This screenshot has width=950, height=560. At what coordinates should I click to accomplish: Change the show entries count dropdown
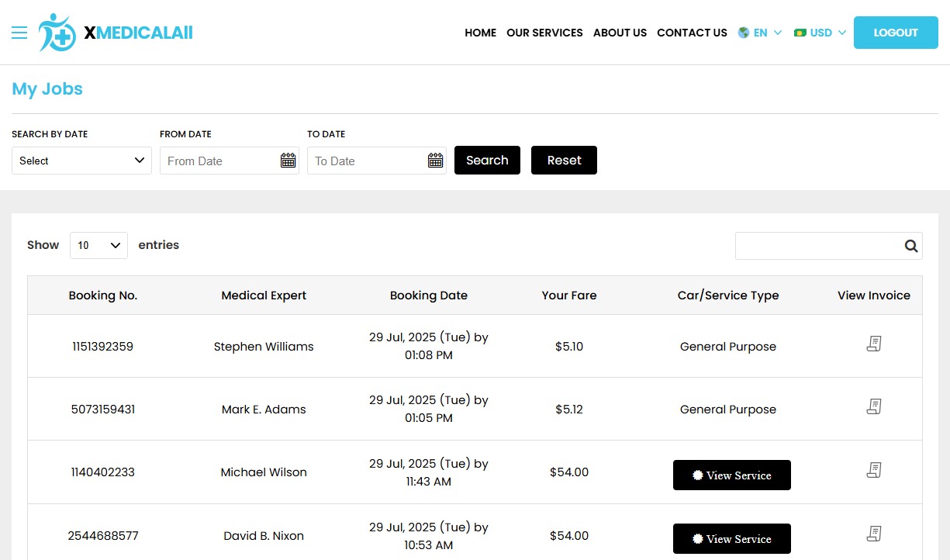click(98, 245)
